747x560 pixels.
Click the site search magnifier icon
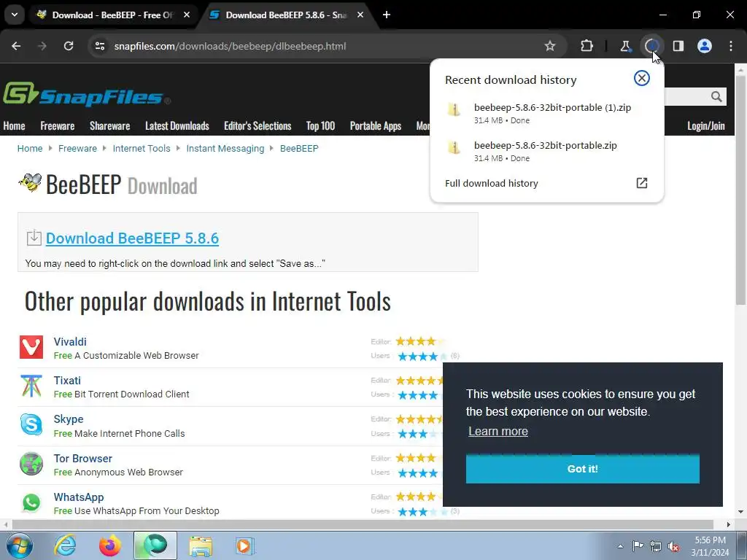pos(716,97)
